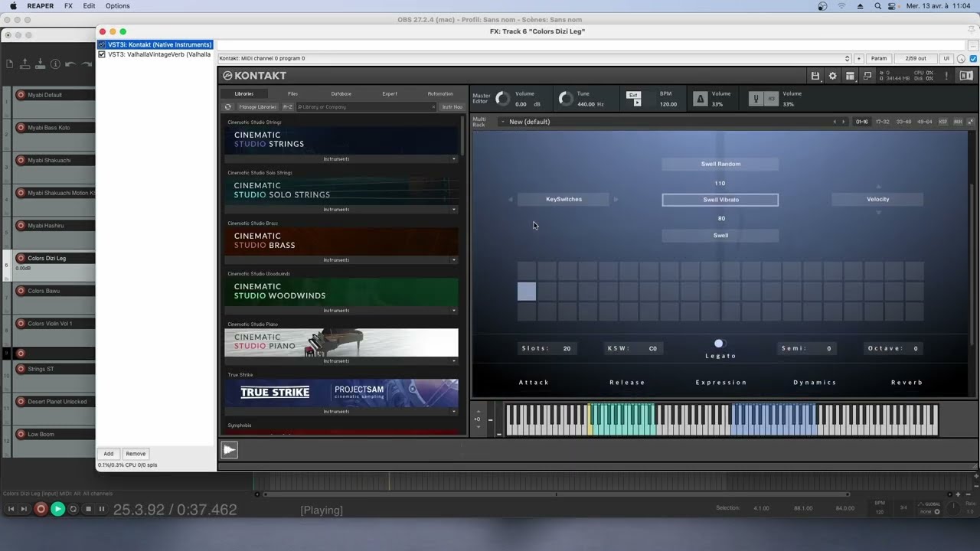Image resolution: width=980 pixels, height=551 pixels.
Task: Click Kontakt minimized view icon
Action: click(867, 76)
